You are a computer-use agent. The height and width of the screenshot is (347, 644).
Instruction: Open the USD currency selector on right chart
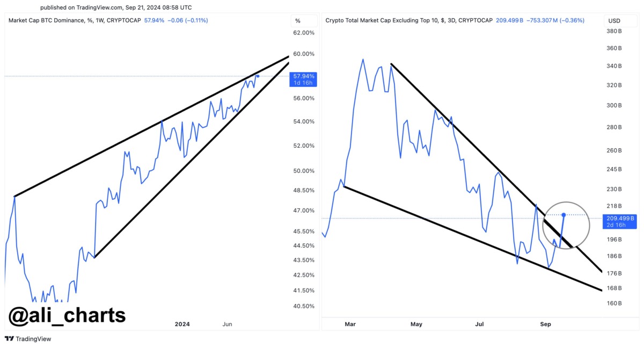click(614, 21)
